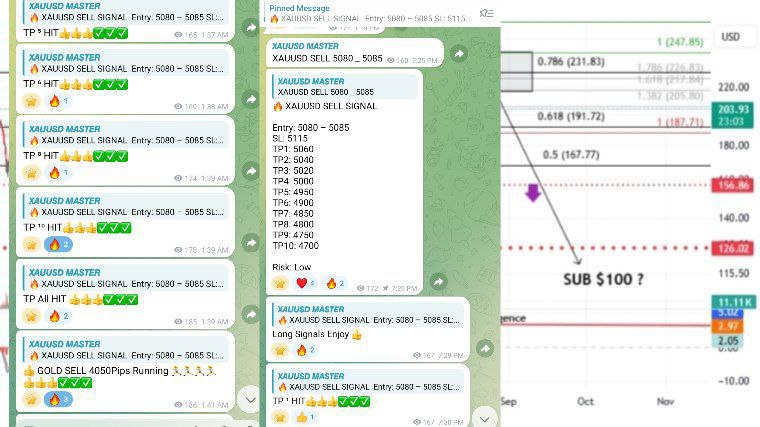Forward the TP 8 HIT message
This screenshot has width=760, height=427.
coord(251,171)
